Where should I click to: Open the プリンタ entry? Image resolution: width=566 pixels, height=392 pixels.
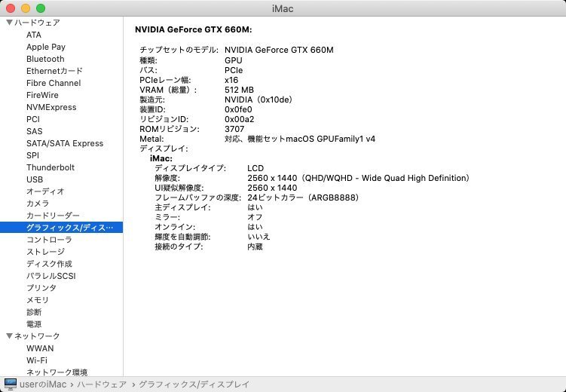click(x=41, y=288)
